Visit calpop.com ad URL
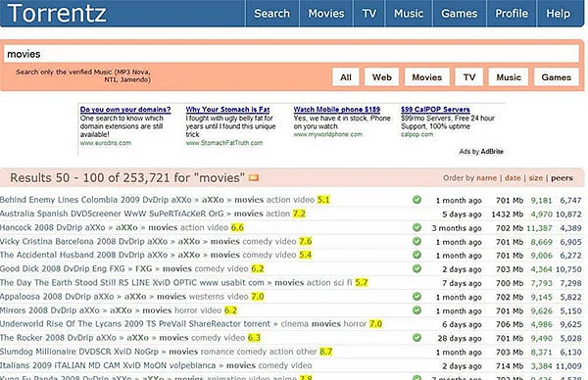 [x=416, y=134]
